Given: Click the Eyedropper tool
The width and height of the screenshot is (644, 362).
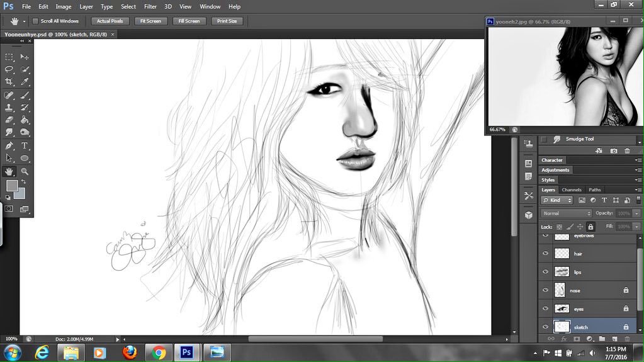Looking at the screenshot, I should click(x=25, y=81).
